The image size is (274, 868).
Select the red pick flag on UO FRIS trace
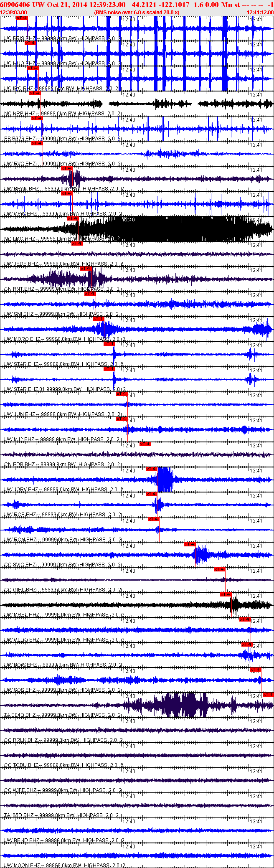(21, 18)
